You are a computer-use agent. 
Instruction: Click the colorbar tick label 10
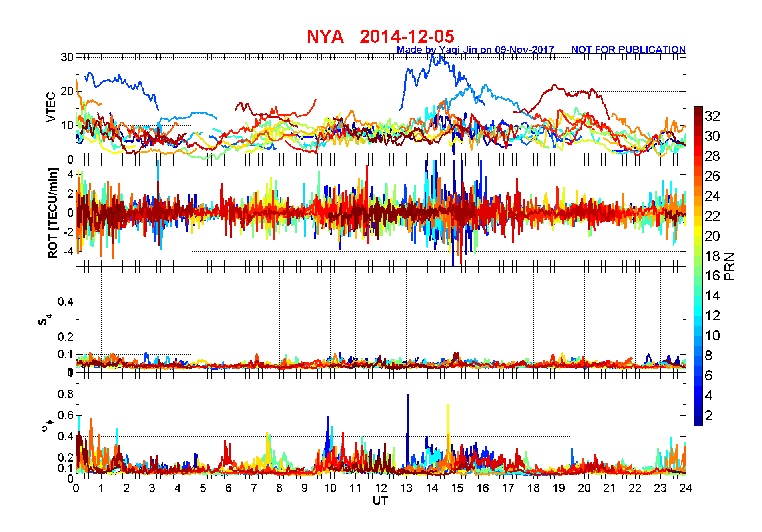point(712,336)
